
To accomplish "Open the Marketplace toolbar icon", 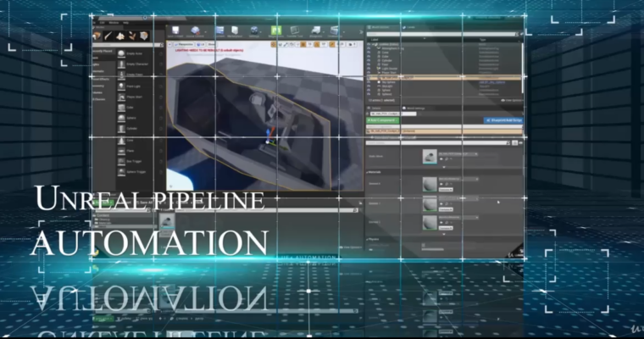I will 235,30.
